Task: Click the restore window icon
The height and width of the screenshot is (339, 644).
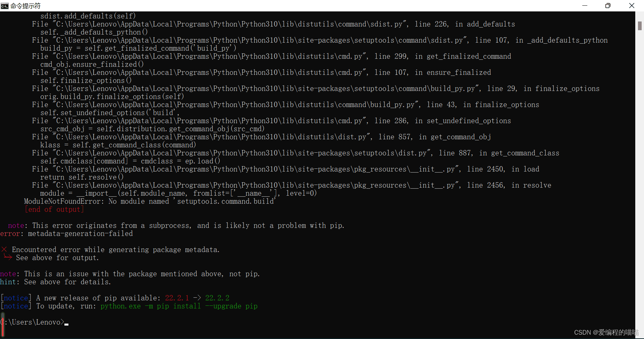Action: [608, 5]
